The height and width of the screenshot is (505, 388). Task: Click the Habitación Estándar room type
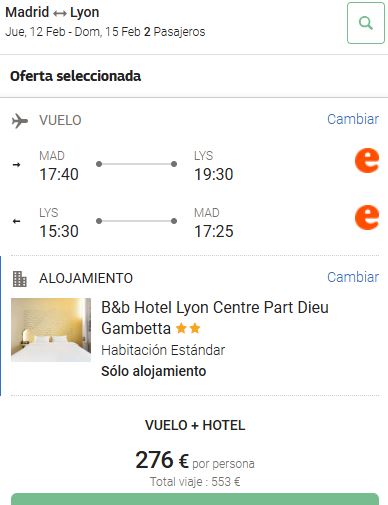163,350
